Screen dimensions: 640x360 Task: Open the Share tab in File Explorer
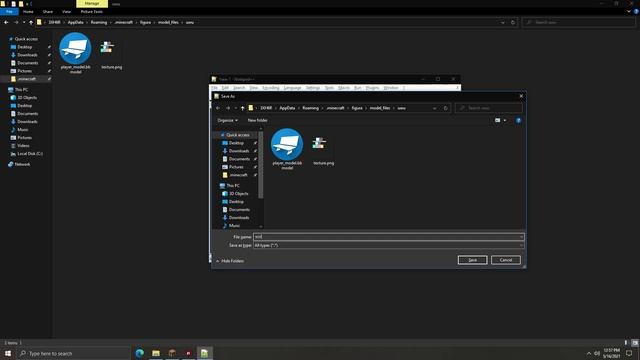[x=48, y=12]
